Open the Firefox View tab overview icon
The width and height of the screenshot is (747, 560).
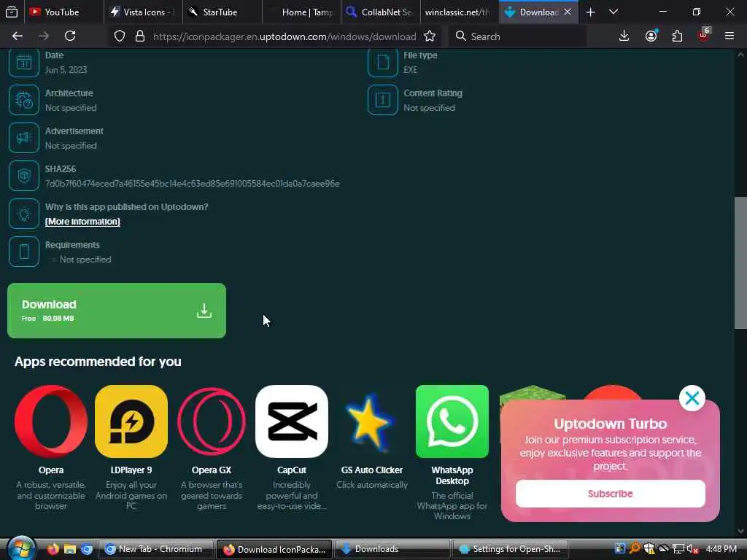point(12,12)
